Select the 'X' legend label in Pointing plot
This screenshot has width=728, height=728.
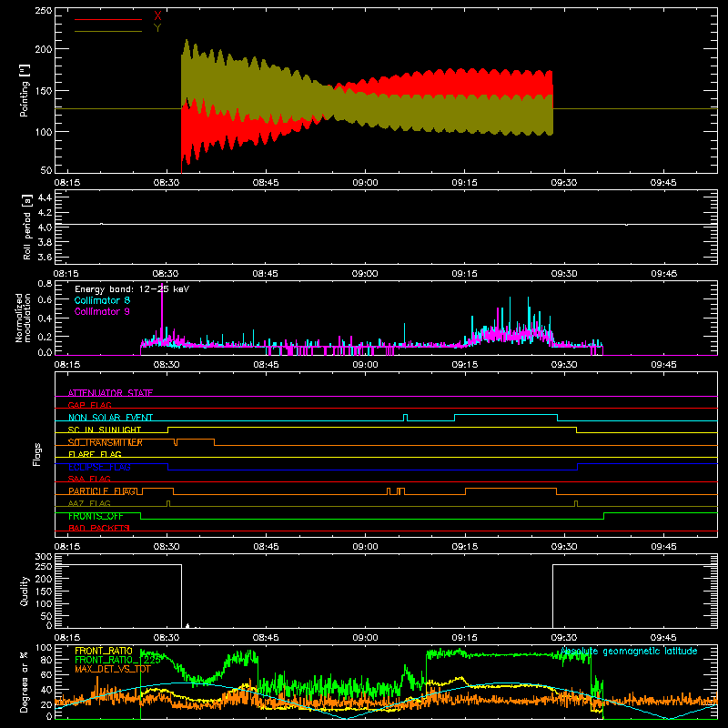(157, 16)
